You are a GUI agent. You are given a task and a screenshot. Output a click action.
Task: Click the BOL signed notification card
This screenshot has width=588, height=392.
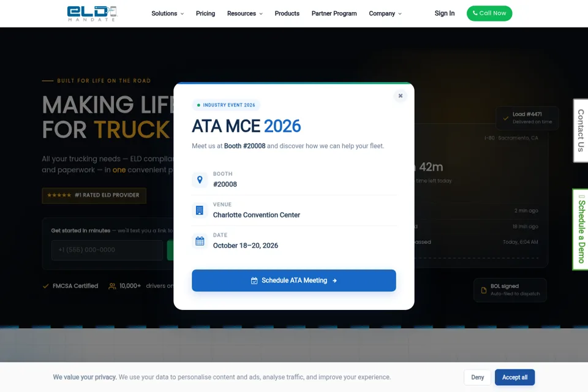click(510, 290)
